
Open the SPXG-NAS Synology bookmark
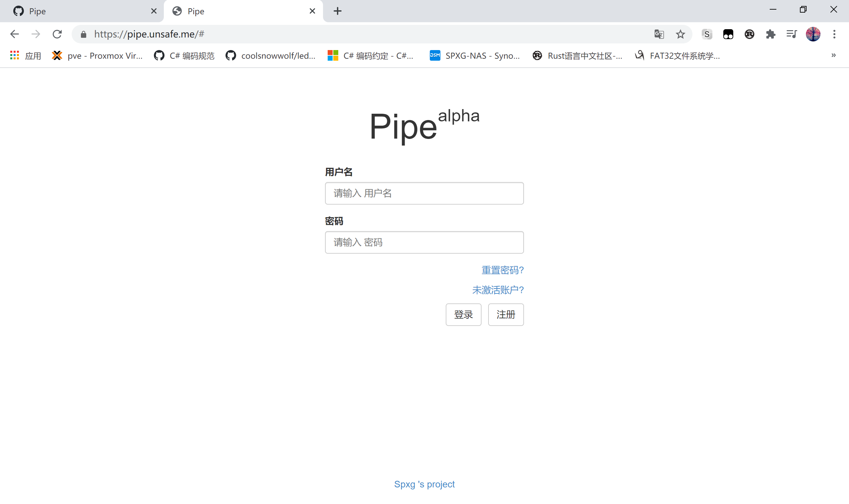pos(475,56)
